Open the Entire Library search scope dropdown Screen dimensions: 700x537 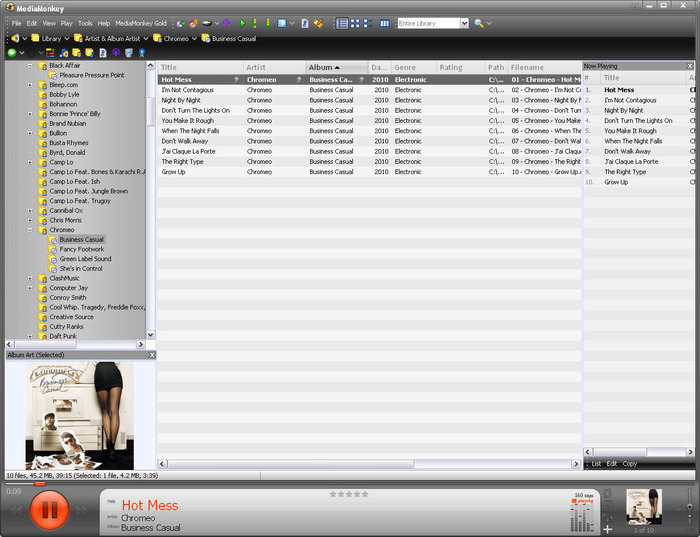point(464,23)
